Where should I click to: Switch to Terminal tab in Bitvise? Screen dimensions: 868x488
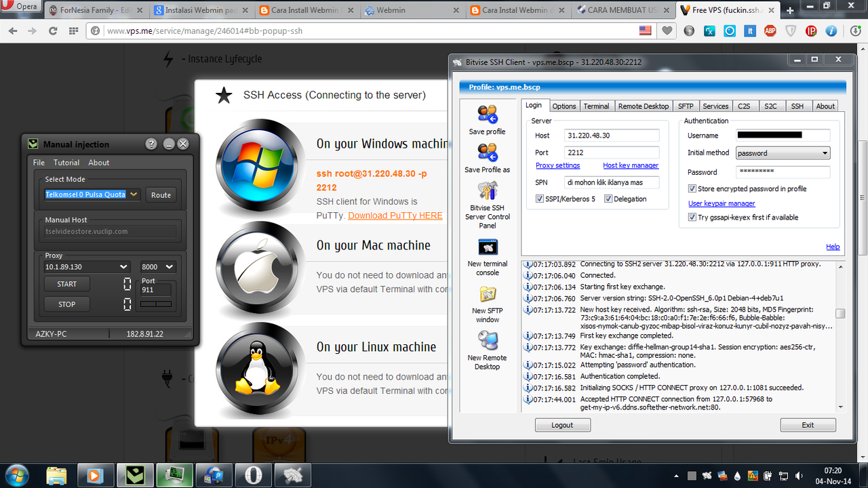click(596, 106)
